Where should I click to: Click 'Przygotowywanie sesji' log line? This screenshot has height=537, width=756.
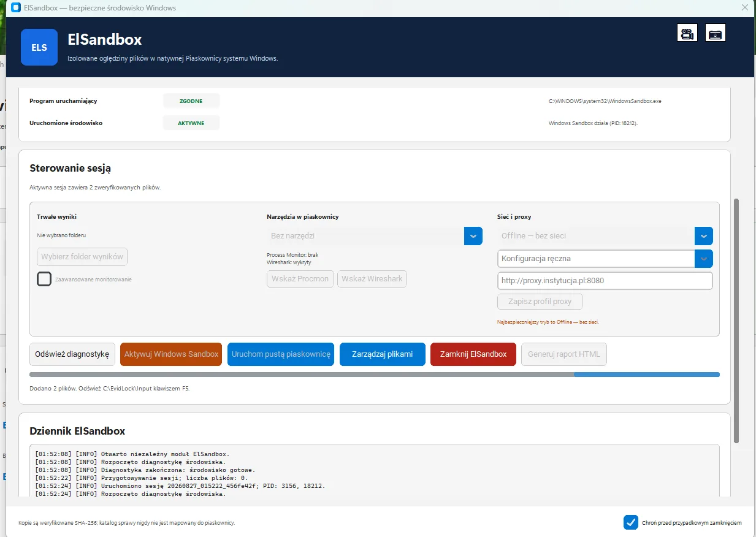tap(141, 478)
